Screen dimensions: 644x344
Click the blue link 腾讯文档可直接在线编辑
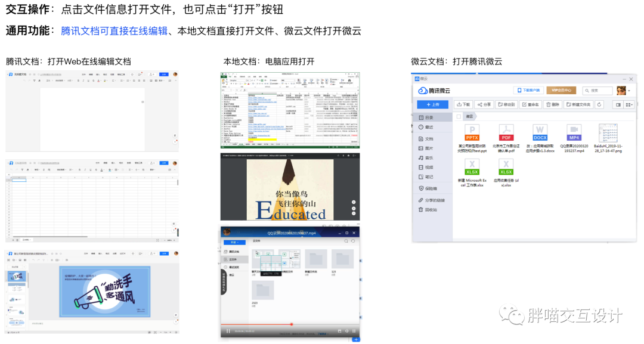tap(114, 31)
